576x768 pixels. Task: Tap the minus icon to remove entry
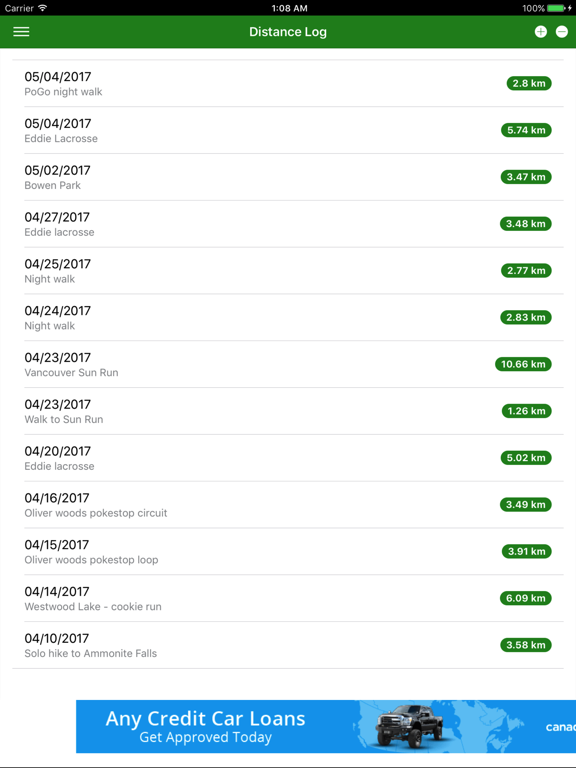(x=562, y=32)
